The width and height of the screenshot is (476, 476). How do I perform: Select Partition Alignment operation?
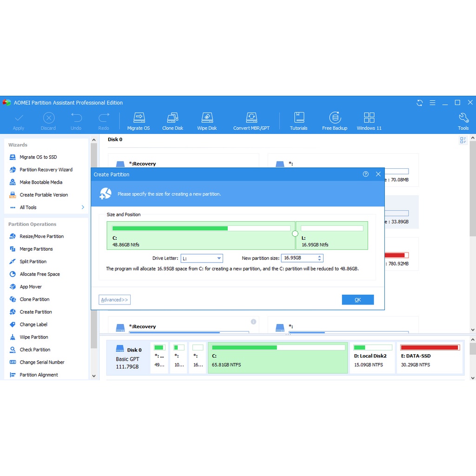point(39,375)
